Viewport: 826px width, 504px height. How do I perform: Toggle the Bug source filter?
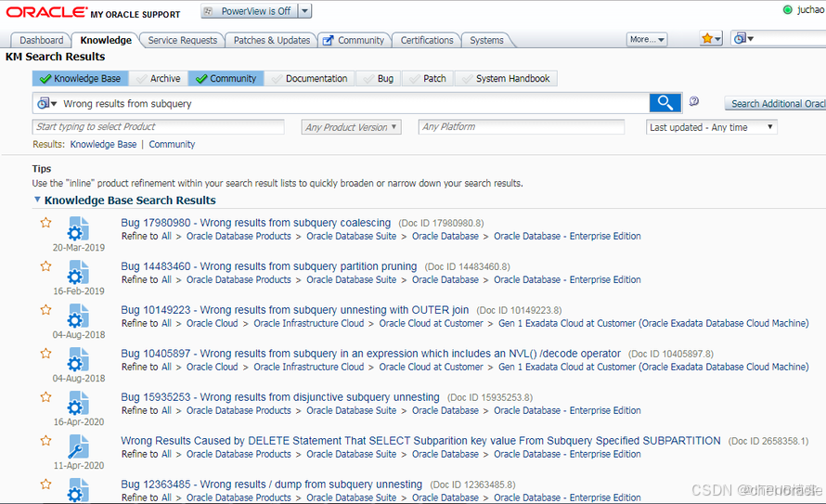[x=379, y=79]
